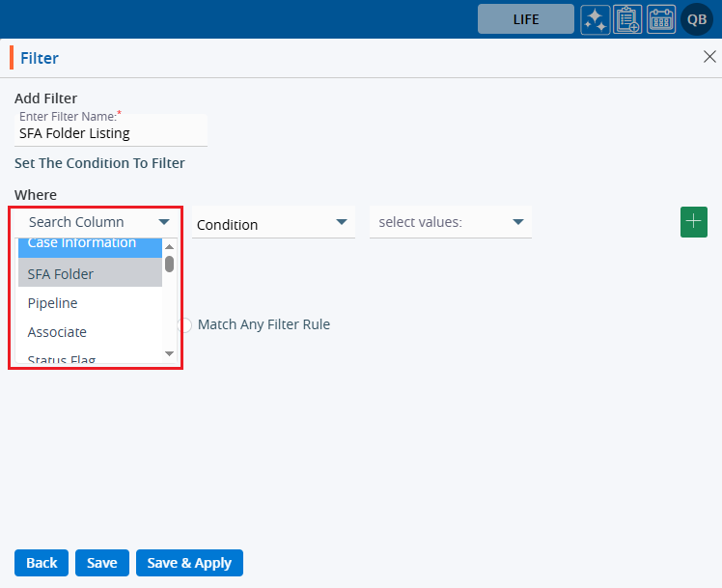722x588 pixels.
Task: Open the clipboard add-task icon
Action: [627, 19]
